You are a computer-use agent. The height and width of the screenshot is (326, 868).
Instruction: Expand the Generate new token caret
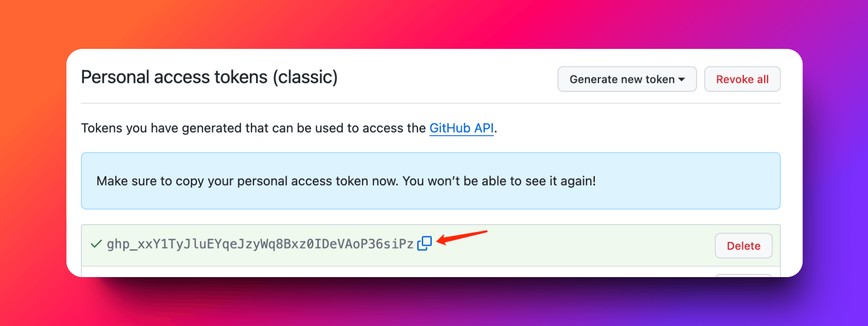[681, 79]
